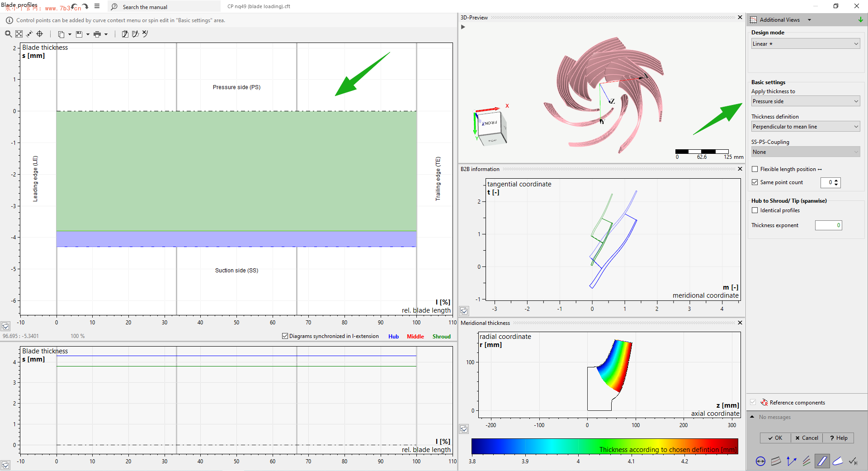Click the redo arrow in title bar
The height and width of the screenshot is (471, 868).
click(85, 6)
